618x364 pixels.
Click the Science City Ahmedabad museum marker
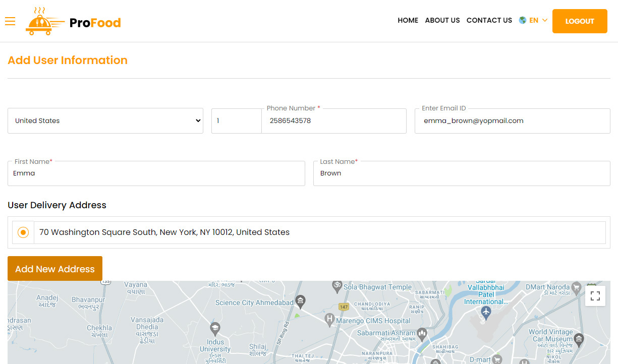point(301,301)
